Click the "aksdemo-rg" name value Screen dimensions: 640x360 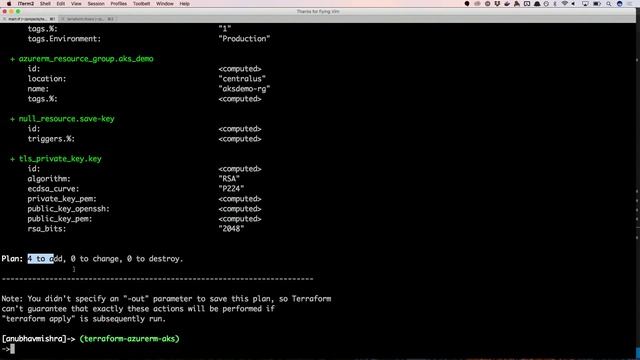[244, 89]
